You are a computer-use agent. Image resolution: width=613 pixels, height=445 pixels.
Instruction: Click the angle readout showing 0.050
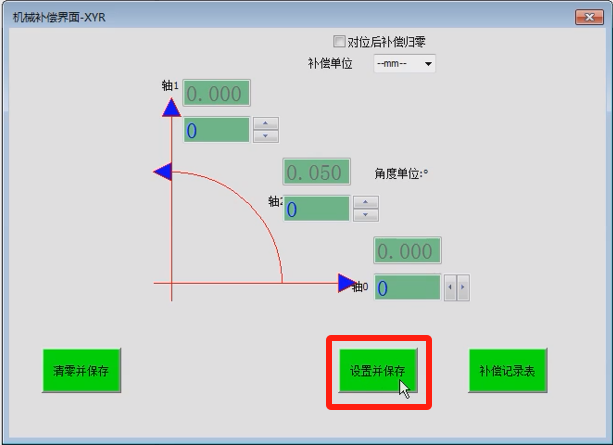click(x=316, y=172)
